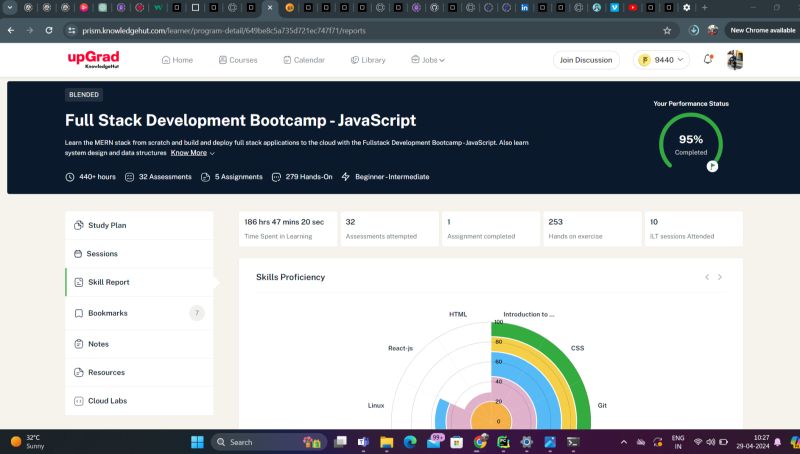Image resolution: width=800 pixels, height=454 pixels.
Task: Click the 'ILT sessions Attended' card
Action: (x=694, y=229)
